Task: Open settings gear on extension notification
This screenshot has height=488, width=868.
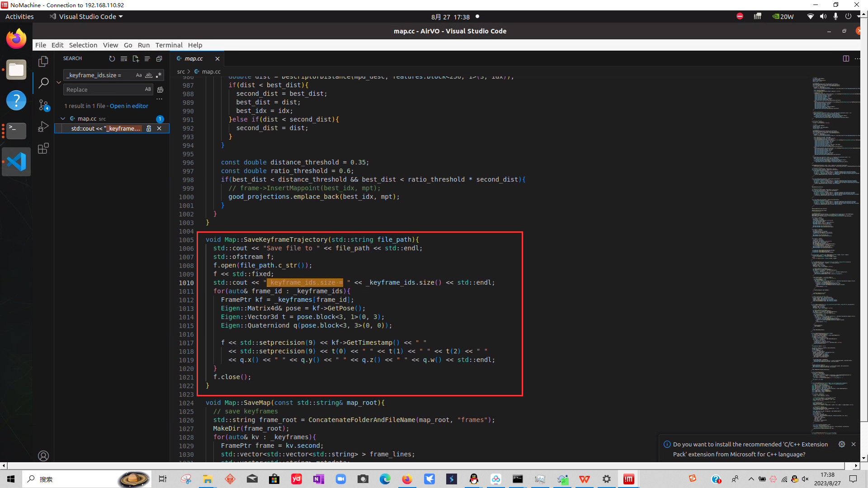Action: [841, 444]
